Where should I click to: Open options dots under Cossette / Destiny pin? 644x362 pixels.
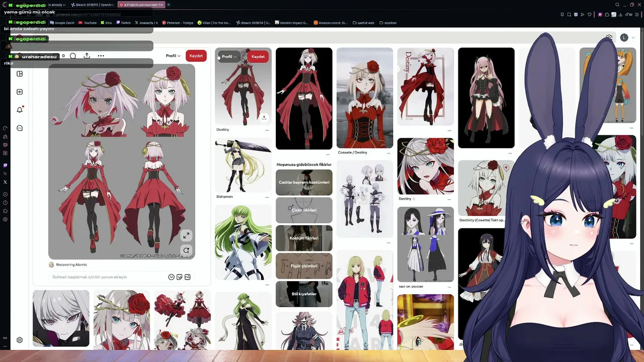[388, 153]
